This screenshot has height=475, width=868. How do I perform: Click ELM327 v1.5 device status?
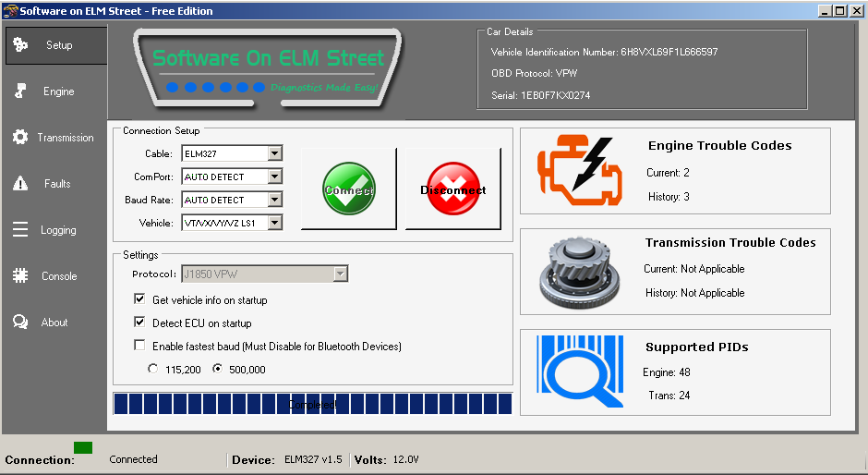[313, 459]
